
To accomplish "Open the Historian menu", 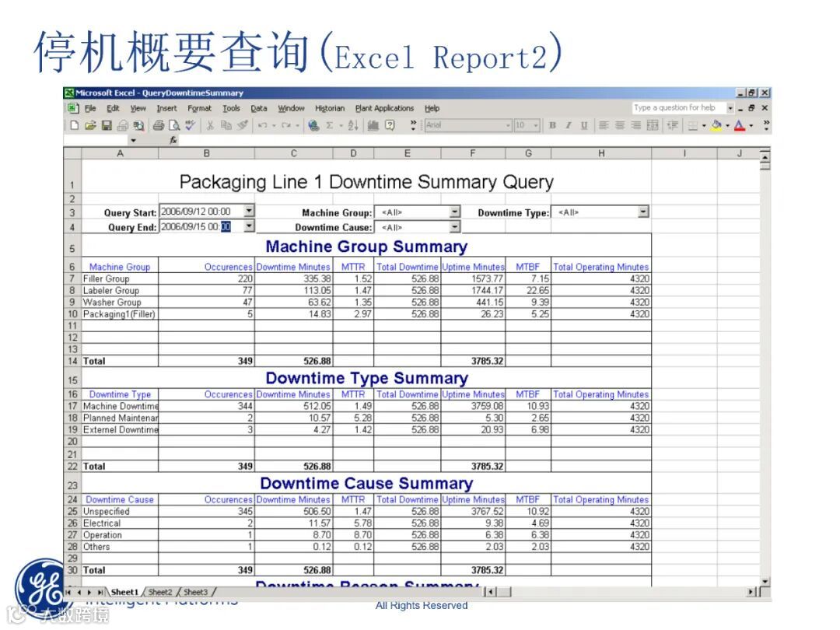I will 330,108.
